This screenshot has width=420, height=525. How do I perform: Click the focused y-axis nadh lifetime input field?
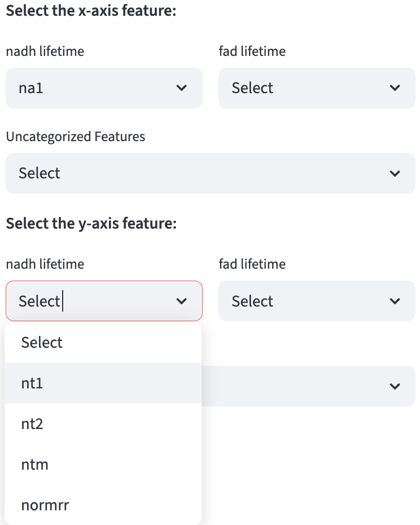(x=90, y=301)
